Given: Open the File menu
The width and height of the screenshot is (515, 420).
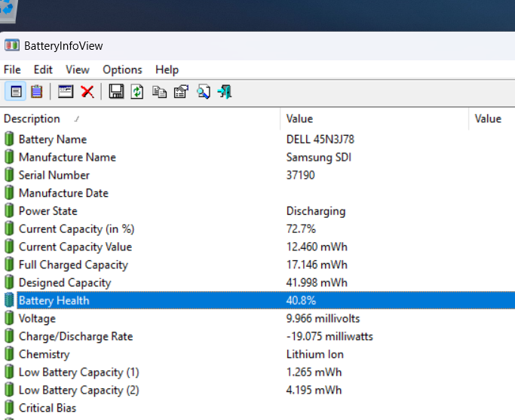Looking at the screenshot, I should 12,69.
